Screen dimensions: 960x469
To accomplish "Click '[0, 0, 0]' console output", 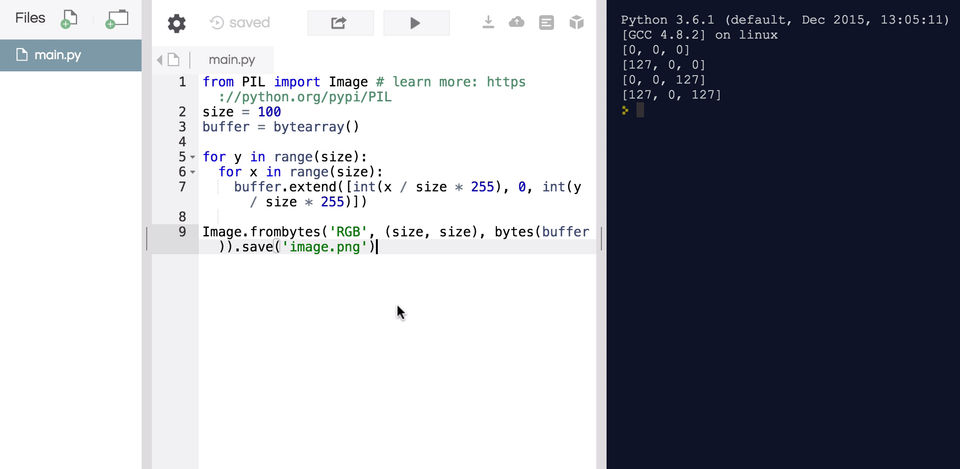I will [655, 50].
